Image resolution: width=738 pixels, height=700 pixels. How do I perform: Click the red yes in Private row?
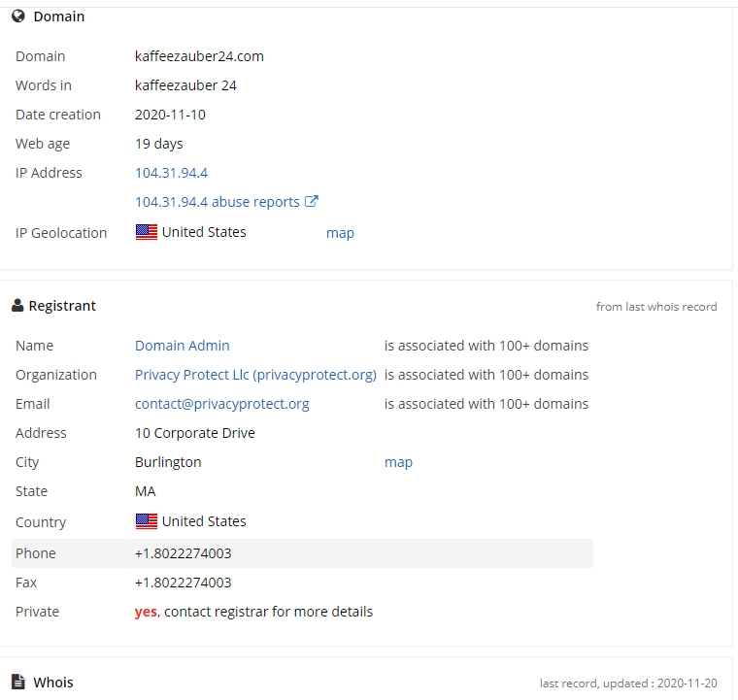[146, 612]
